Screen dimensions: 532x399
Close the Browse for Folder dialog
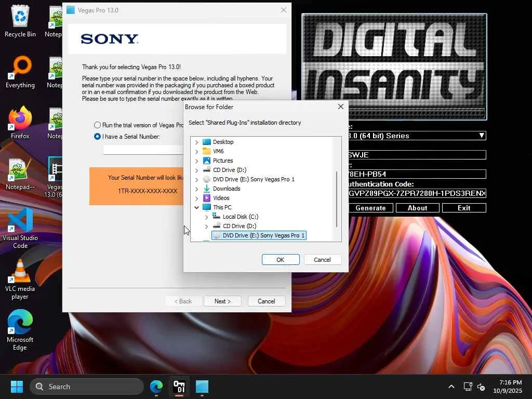[341, 107]
